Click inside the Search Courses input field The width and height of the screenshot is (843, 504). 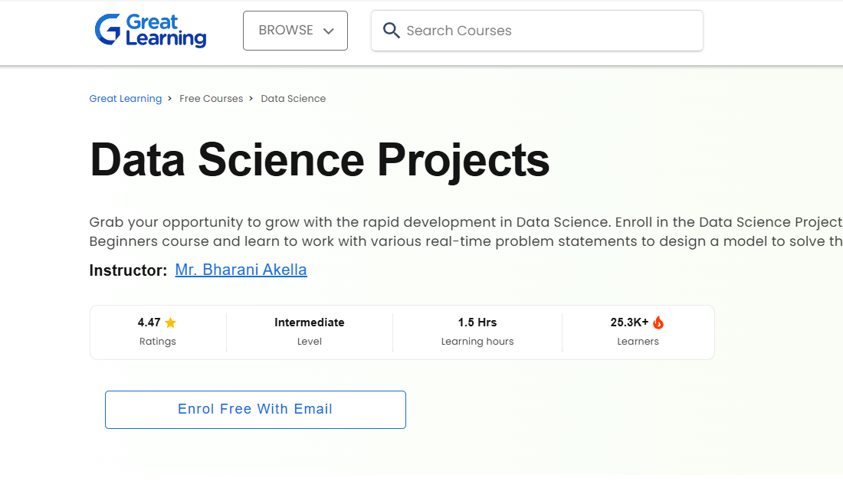pyautogui.click(x=536, y=31)
